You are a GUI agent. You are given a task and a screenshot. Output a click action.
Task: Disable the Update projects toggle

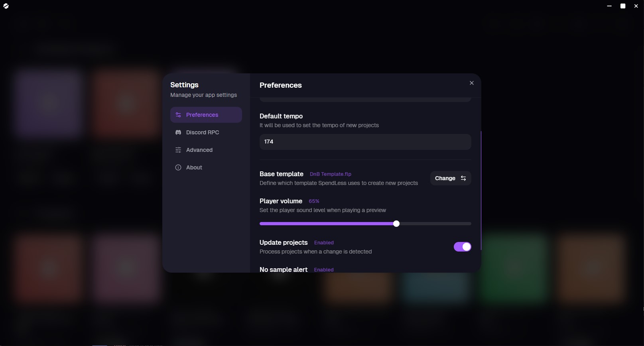(463, 247)
